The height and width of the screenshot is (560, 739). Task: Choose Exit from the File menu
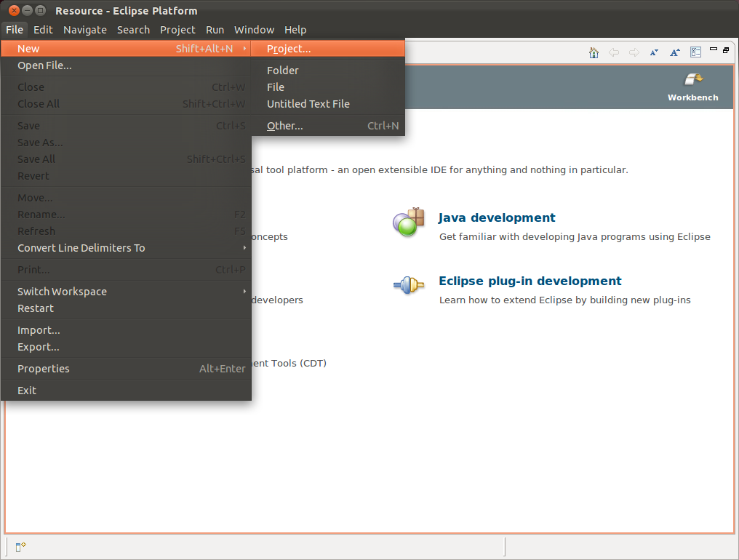pos(126,391)
